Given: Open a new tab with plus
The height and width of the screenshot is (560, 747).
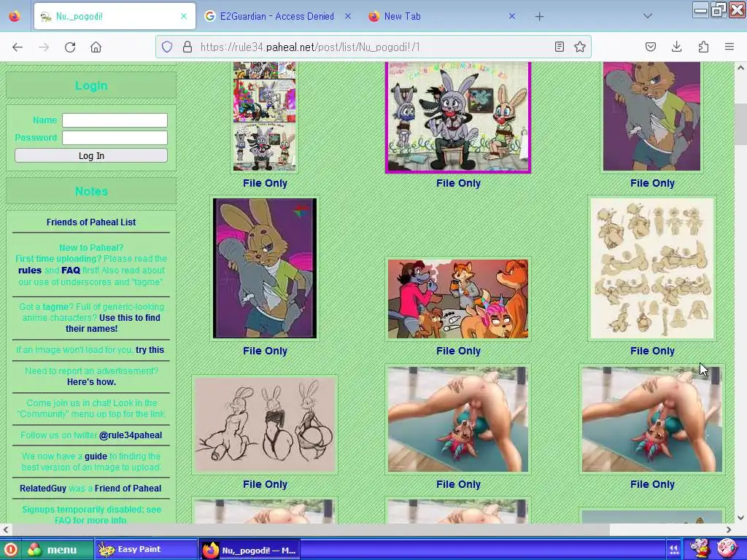Looking at the screenshot, I should click(x=539, y=17).
